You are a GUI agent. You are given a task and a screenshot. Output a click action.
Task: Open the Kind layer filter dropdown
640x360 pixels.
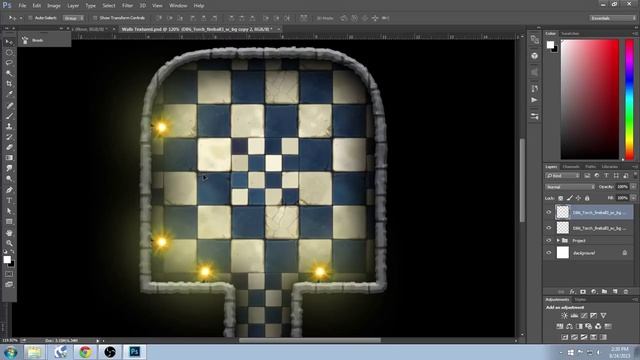click(563, 176)
